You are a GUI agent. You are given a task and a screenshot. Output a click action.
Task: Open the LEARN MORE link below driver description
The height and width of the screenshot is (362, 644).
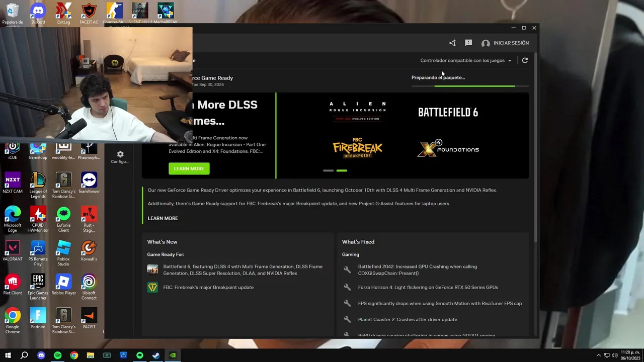(163, 218)
